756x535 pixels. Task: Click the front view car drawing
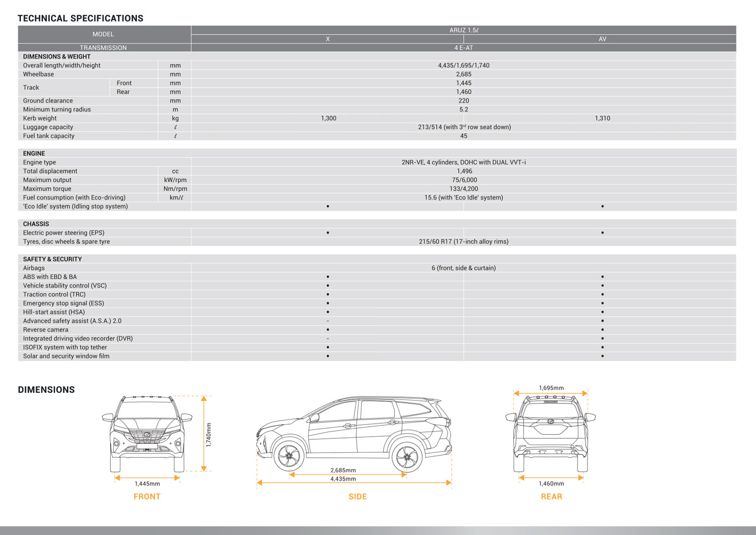tap(147, 434)
